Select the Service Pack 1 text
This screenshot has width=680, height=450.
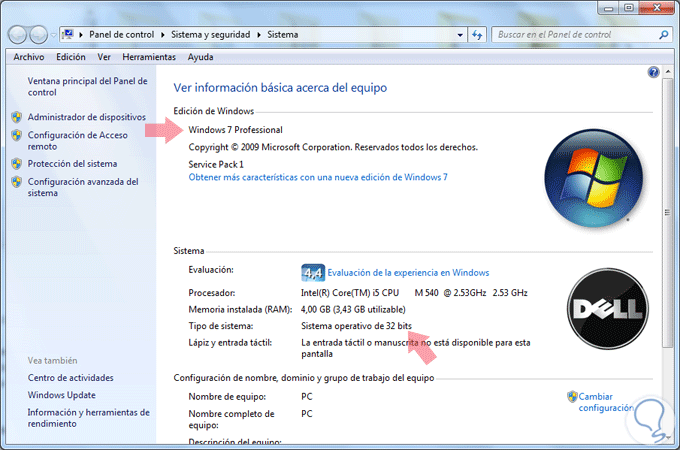point(216,164)
